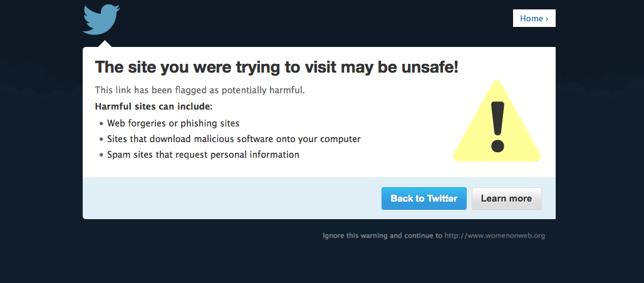Click the 'flagged as potentially harmful' sentence

pos(200,90)
